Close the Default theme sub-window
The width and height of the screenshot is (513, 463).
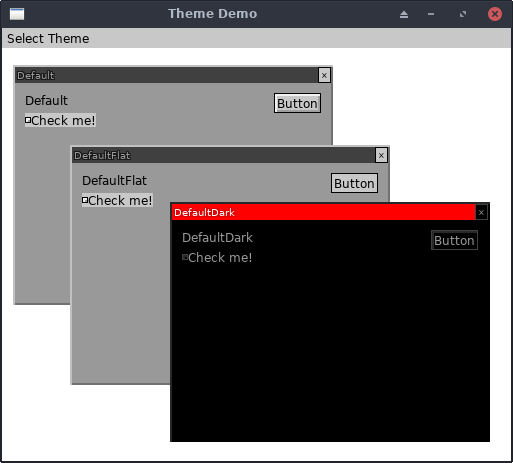[x=324, y=75]
